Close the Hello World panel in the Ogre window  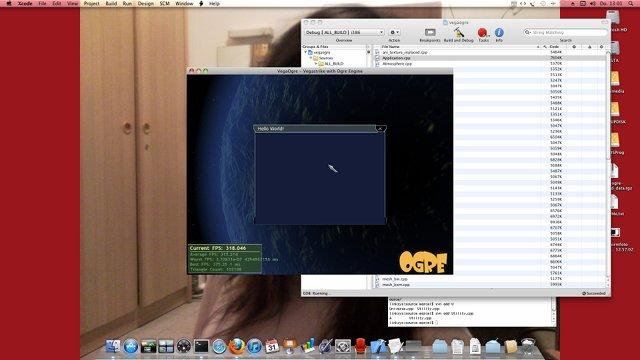tap(380, 129)
